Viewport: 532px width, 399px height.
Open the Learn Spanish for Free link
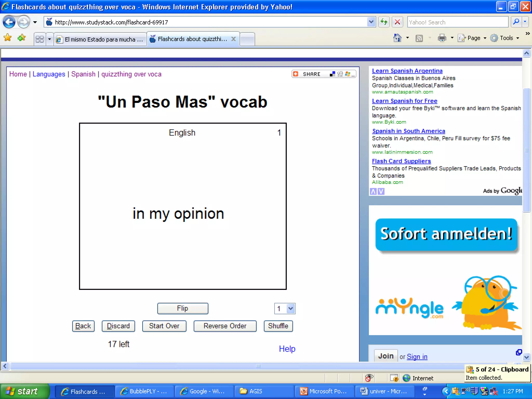(404, 101)
